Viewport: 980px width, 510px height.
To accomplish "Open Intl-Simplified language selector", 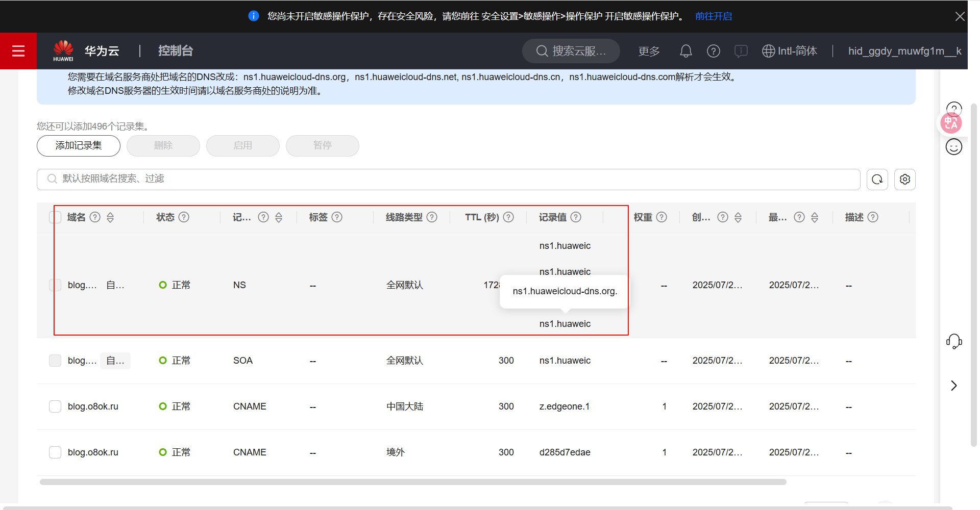I will pyautogui.click(x=789, y=51).
